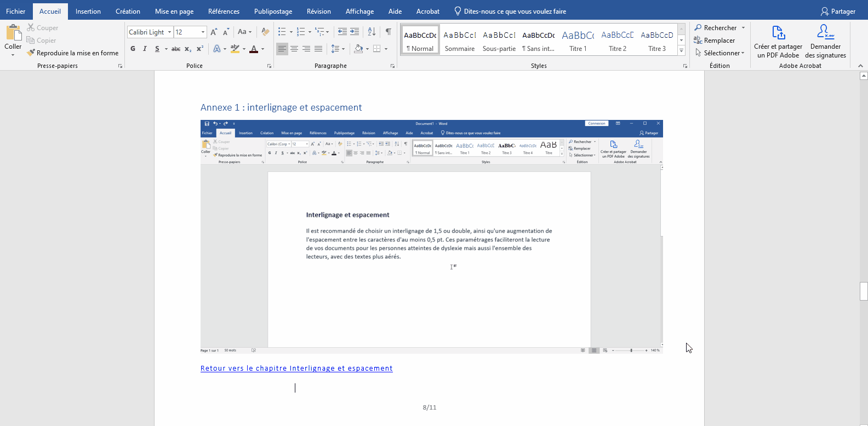This screenshot has width=868, height=426.
Task: Toggle superscript x² formatting
Action: pyautogui.click(x=200, y=49)
